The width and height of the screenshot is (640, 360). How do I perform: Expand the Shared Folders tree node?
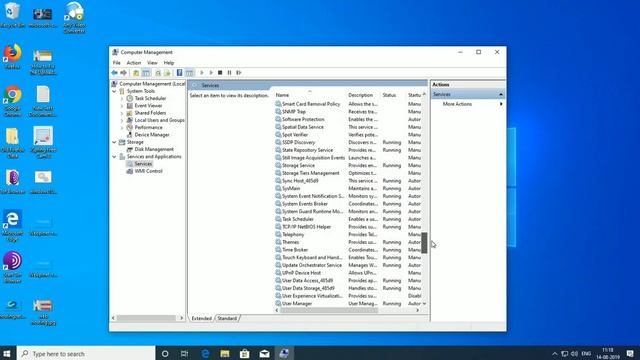[122, 113]
